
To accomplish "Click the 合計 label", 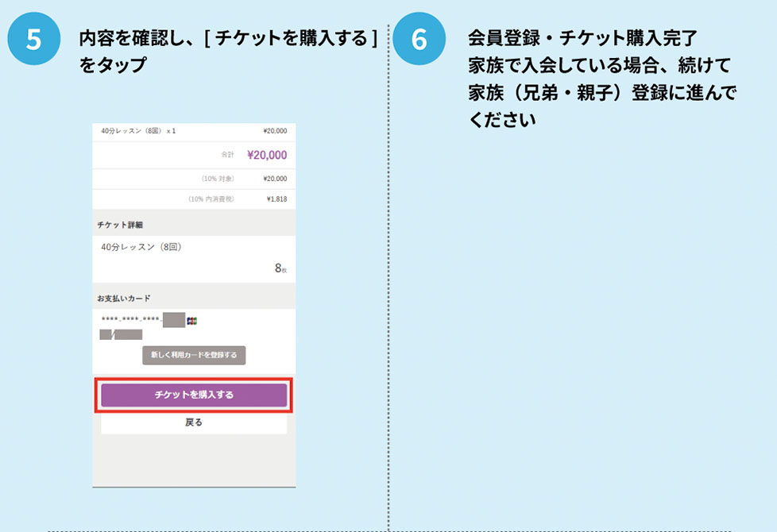I will tap(227, 156).
